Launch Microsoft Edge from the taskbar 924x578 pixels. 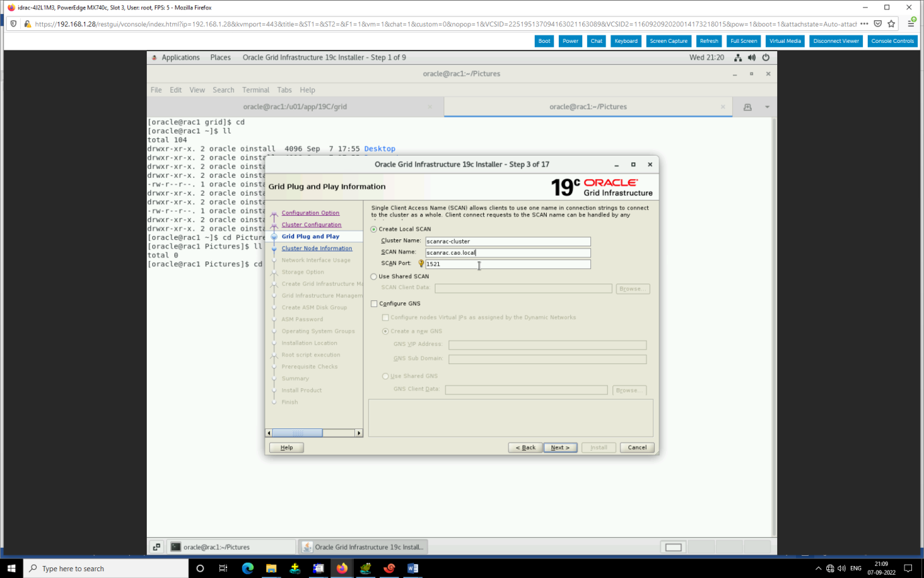pyautogui.click(x=247, y=569)
